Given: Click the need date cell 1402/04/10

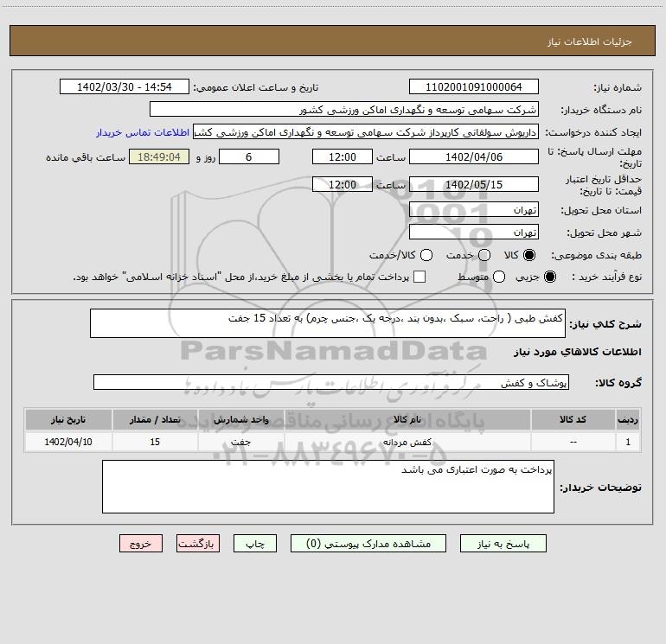Looking at the screenshot, I should (68, 442).
